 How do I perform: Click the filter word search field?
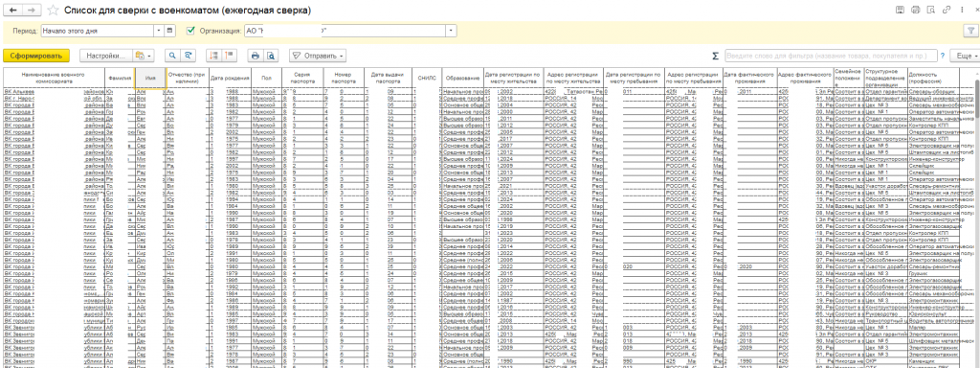coord(831,56)
